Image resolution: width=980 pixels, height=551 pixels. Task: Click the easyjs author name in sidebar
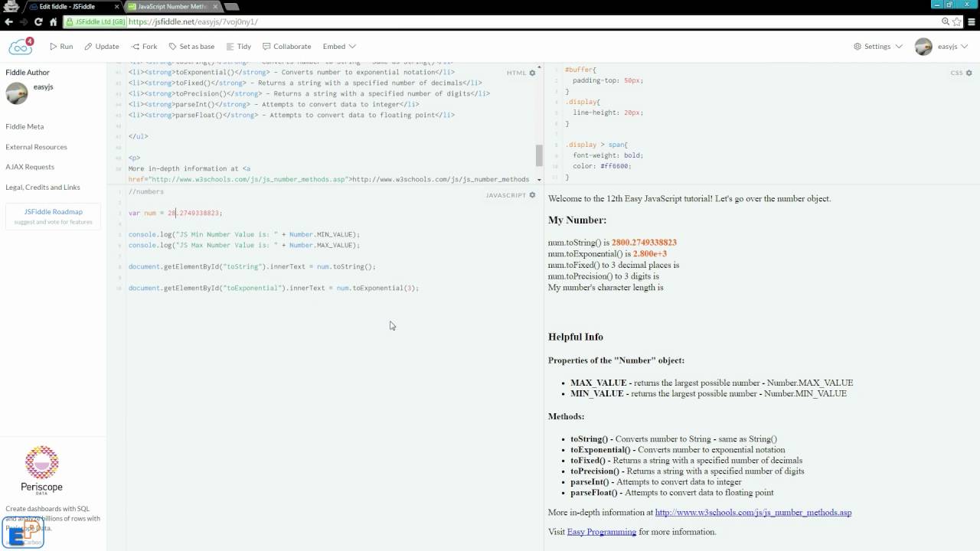[43, 86]
